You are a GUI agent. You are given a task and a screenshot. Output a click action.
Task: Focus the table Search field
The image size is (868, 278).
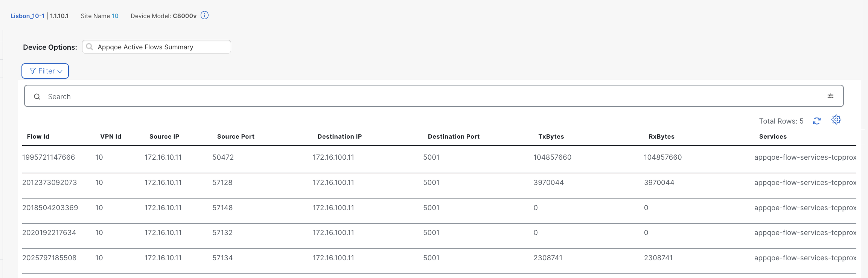[x=433, y=97]
